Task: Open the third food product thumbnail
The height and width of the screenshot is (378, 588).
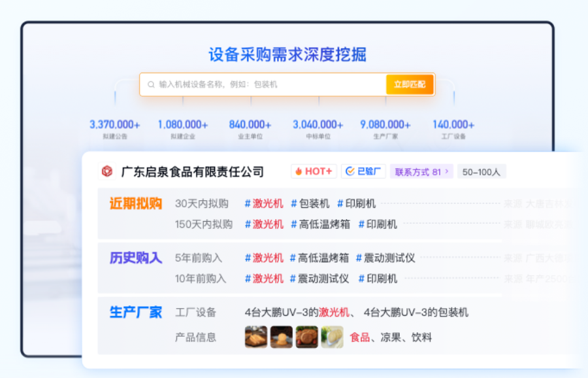Action: coord(306,337)
